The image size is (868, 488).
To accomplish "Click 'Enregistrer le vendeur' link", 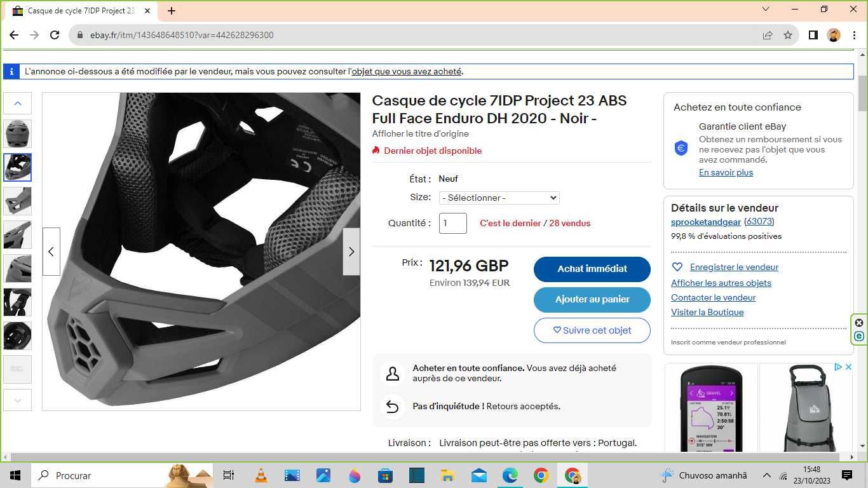I will [x=734, y=267].
